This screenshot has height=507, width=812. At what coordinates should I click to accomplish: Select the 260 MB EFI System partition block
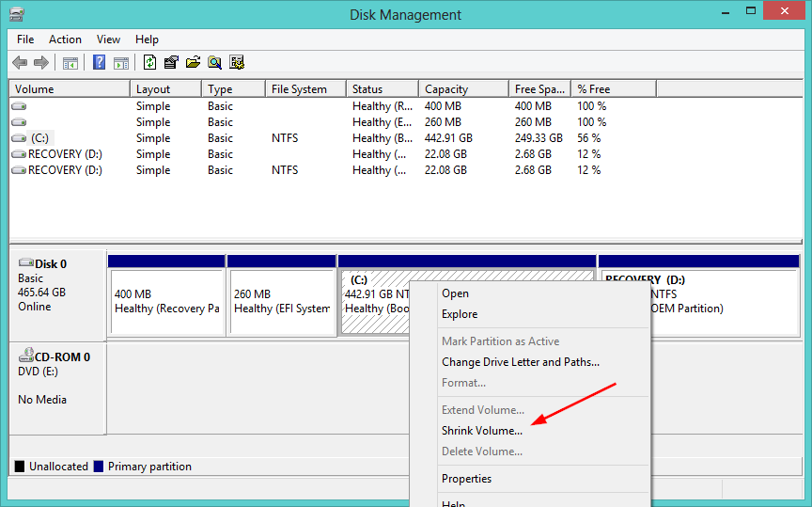point(281,301)
